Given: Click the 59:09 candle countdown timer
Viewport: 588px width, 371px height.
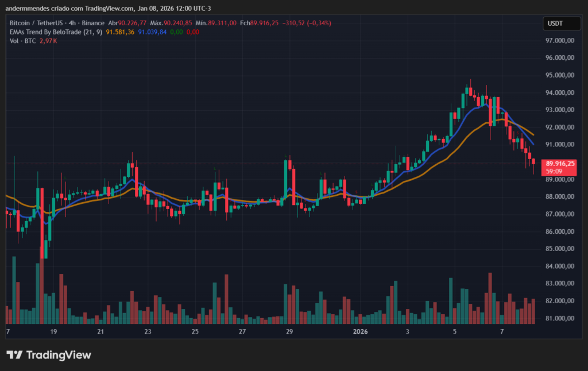Looking at the screenshot, I should pyautogui.click(x=553, y=170).
